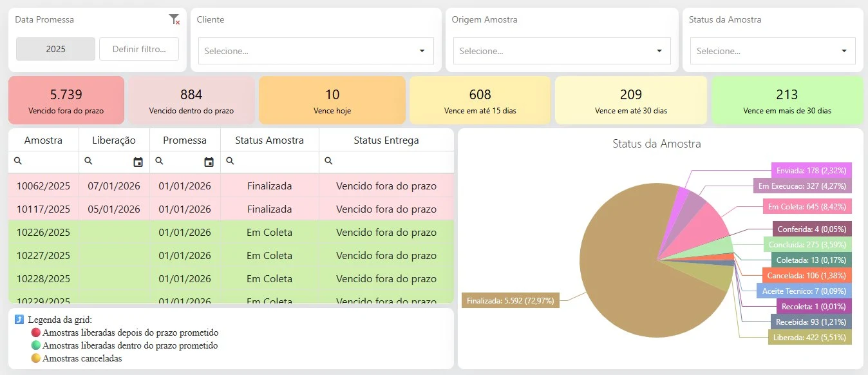Click the yellow canceladas legend ball
The width and height of the screenshot is (868, 375).
click(36, 358)
